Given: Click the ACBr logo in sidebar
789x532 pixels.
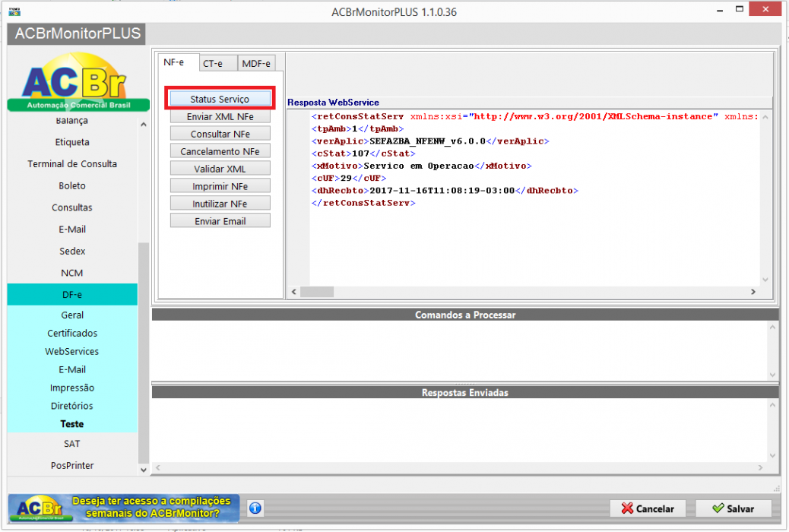Looking at the screenshot, I should [x=78, y=82].
